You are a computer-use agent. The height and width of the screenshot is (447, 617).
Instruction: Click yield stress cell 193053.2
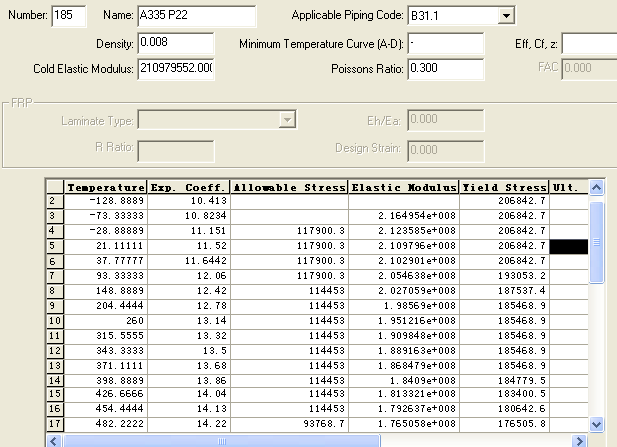pos(504,276)
